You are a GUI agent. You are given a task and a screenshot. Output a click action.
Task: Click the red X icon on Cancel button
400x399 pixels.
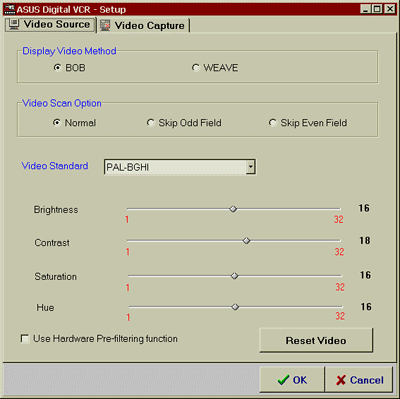tap(341, 380)
